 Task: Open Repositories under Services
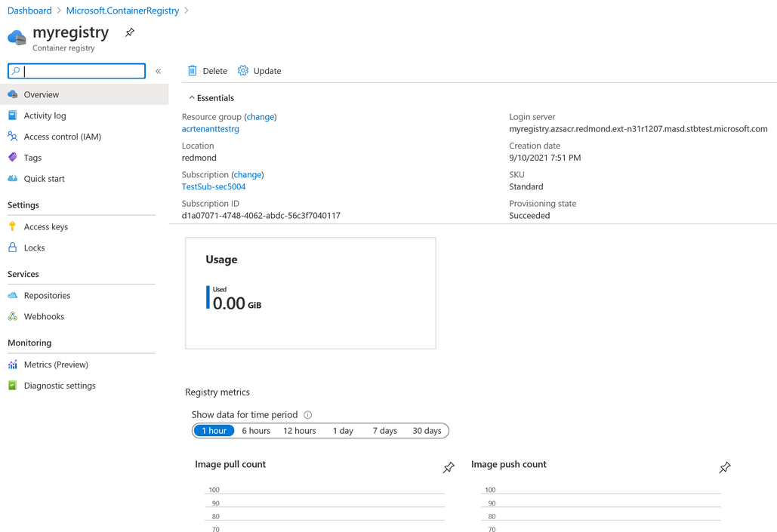point(85,295)
